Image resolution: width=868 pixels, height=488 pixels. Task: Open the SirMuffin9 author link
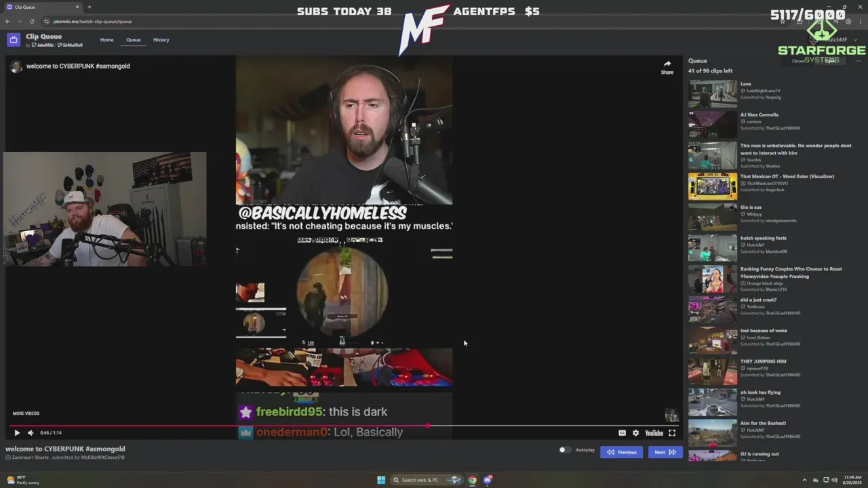coord(71,45)
